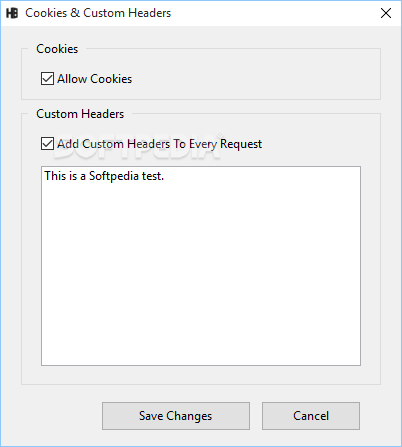Toggle the Add Custom Headers checkbox box
This screenshot has width=402, height=447.
47,144
